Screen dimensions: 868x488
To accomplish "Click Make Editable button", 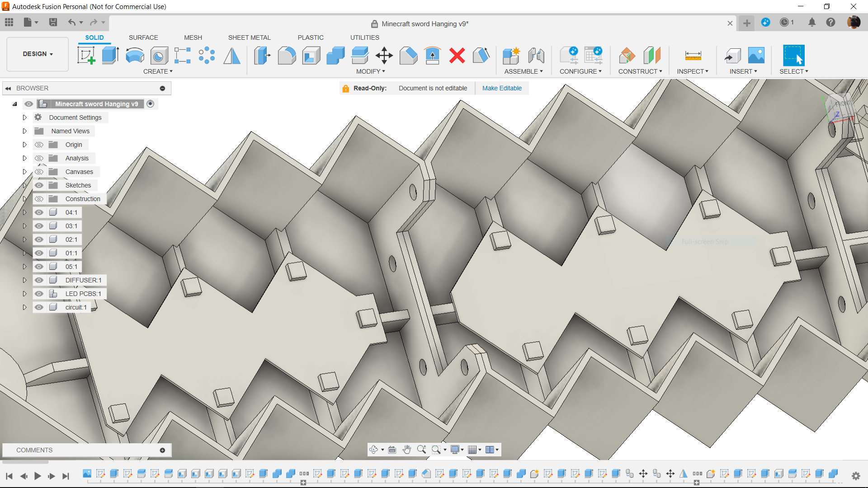I will 502,88.
